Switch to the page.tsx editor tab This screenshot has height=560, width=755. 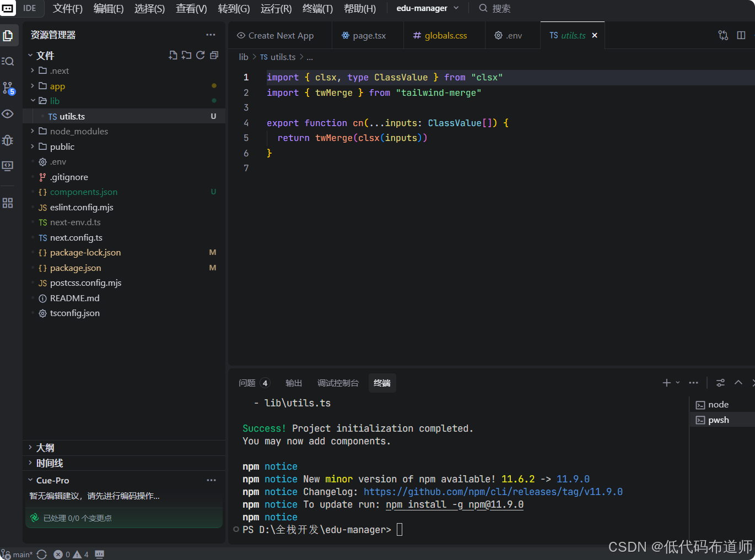[x=368, y=35]
